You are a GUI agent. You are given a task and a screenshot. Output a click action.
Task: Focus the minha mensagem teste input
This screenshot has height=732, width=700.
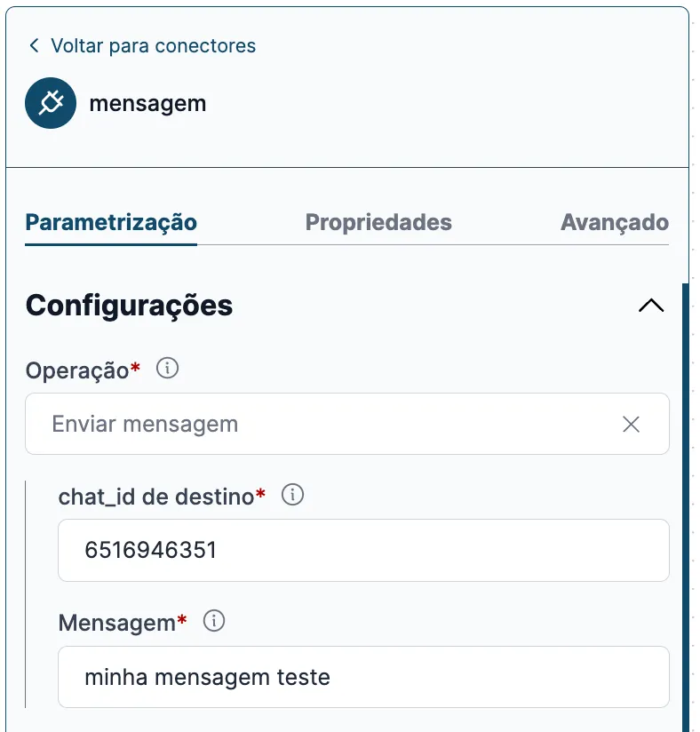[363, 677]
